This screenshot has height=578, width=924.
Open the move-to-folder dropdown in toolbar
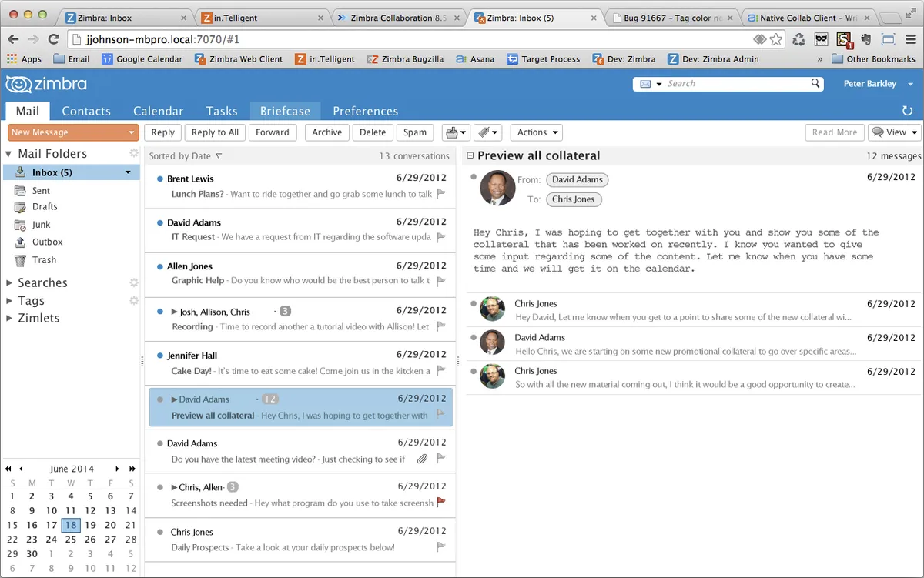(x=456, y=132)
